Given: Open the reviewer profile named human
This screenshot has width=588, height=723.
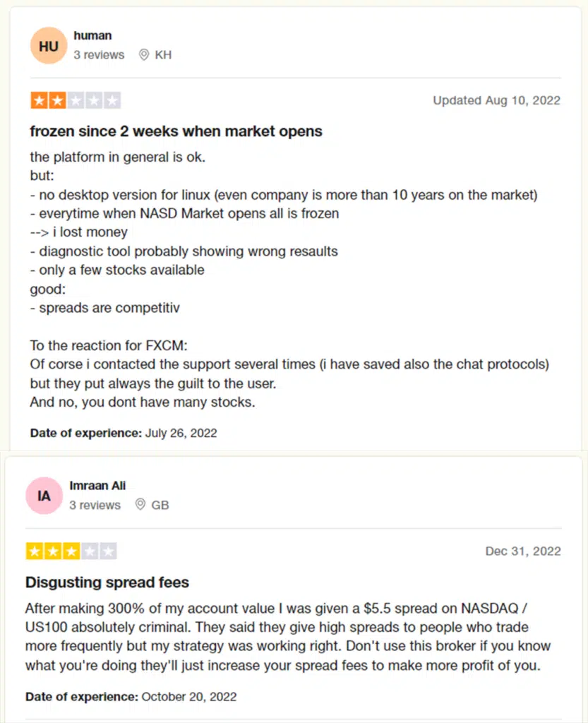Looking at the screenshot, I should tap(92, 35).
